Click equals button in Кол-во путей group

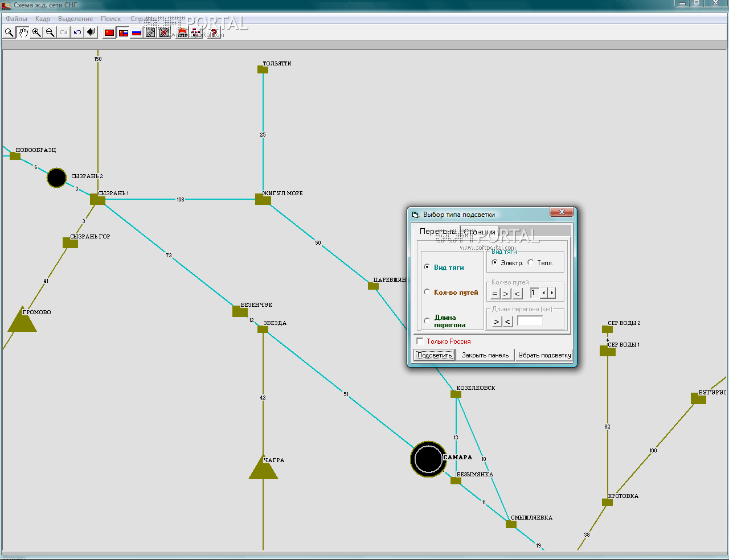click(495, 293)
